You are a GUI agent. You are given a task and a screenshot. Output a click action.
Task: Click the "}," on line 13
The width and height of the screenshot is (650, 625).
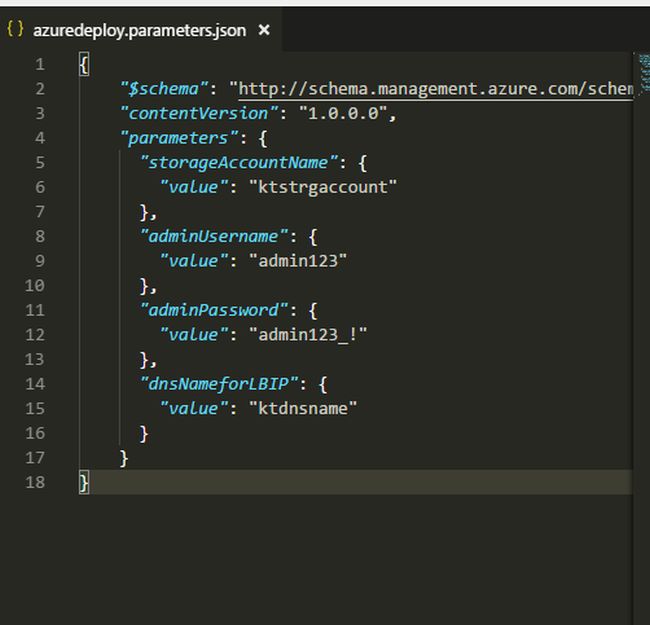148,360
